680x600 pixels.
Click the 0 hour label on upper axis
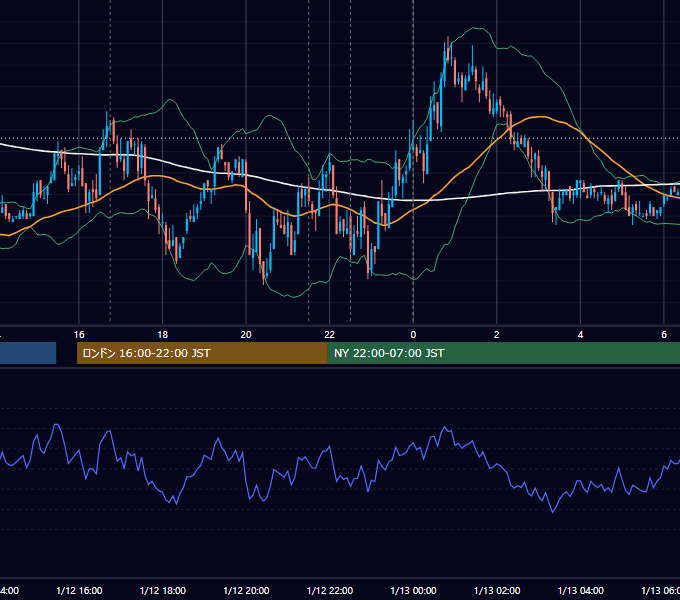tap(413, 335)
